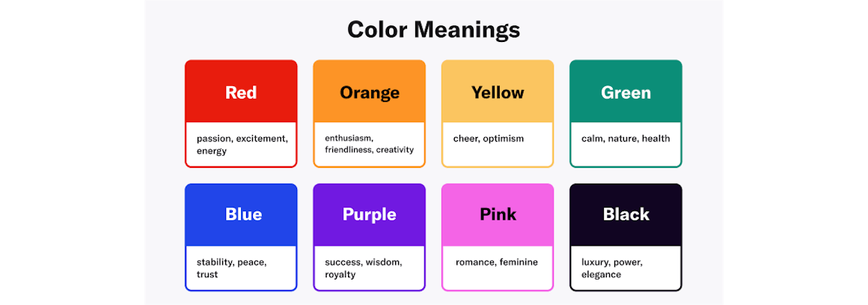Click the 'cheer, optimism' description
The image size is (868, 305).
[x=489, y=139]
